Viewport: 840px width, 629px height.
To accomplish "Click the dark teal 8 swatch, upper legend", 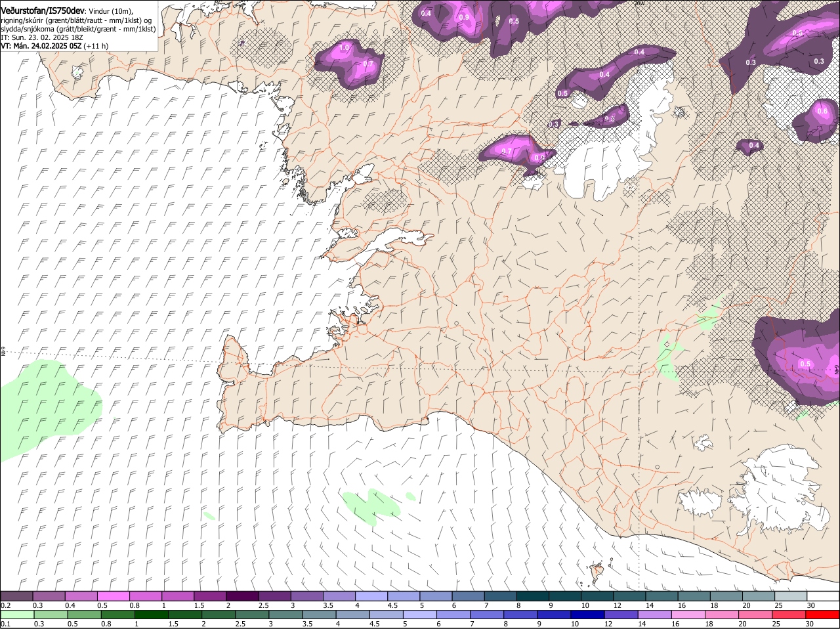I will tap(534, 596).
